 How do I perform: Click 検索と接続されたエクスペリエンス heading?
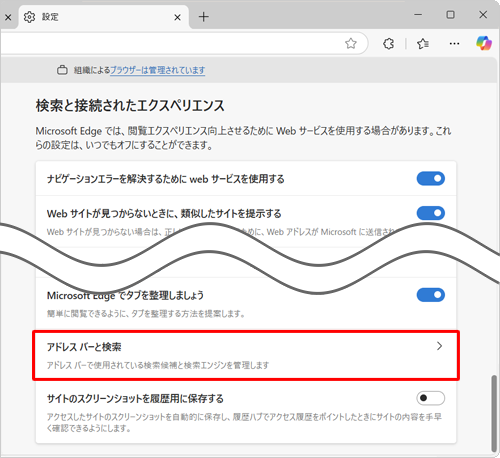130,106
